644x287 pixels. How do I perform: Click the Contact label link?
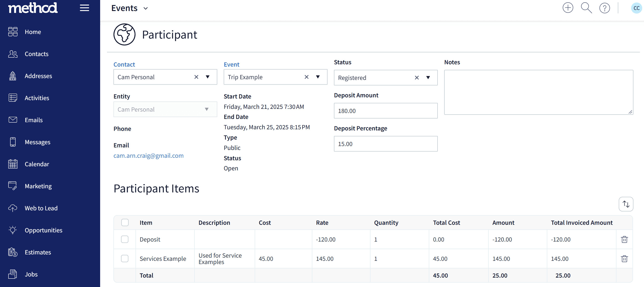124,65
